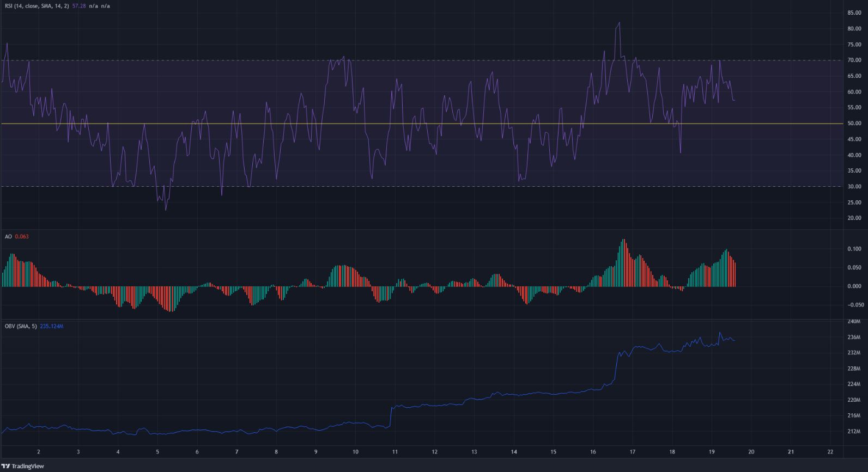This screenshot has width=868, height=472.
Task: Click the OBV value 235.124M
Action: pyautogui.click(x=52, y=326)
